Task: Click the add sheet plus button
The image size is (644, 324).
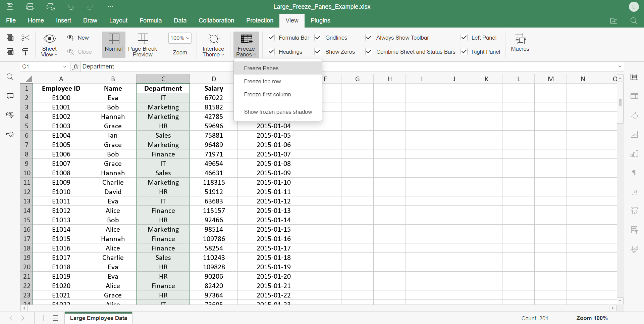Action: pos(44,318)
